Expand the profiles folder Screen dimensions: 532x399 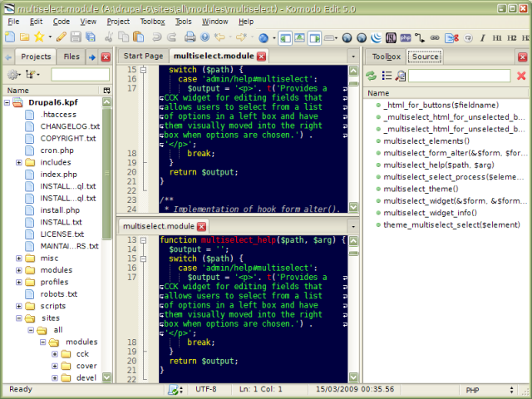point(18,283)
